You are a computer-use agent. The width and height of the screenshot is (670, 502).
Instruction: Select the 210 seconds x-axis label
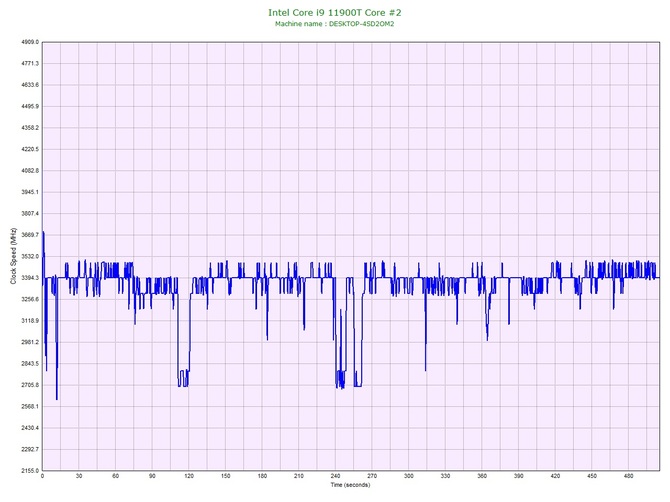299,476
